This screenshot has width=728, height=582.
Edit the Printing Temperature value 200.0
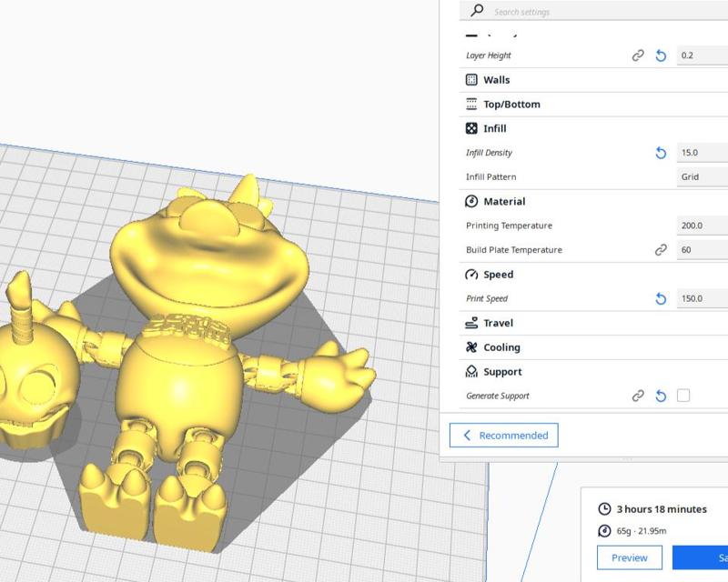702,226
